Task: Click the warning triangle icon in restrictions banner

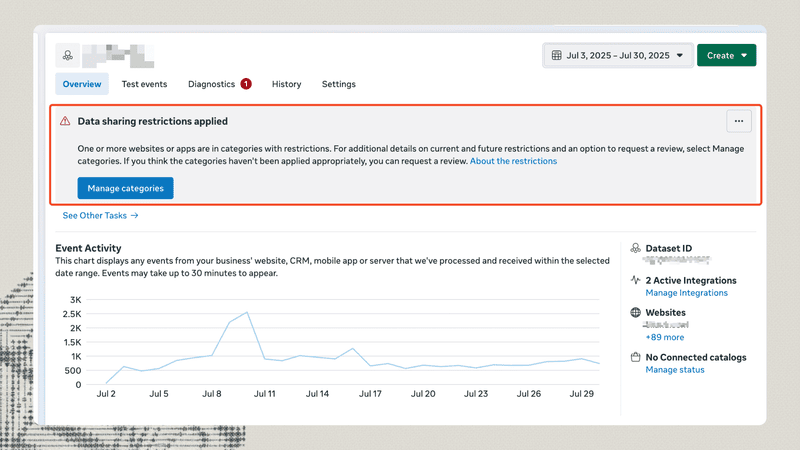Action: 65,121
